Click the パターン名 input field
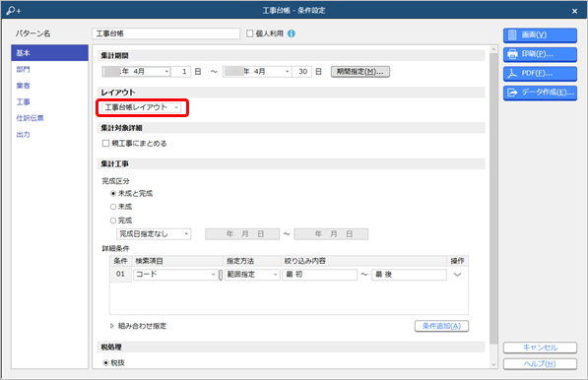Screen dimensions: 588x380 165,33
